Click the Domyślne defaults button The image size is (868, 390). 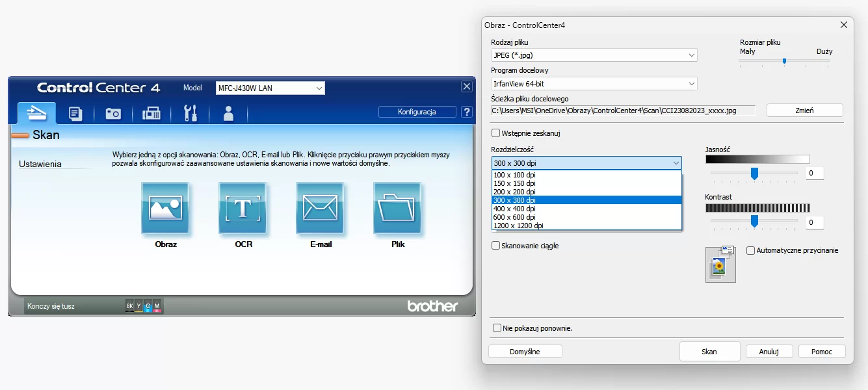pyautogui.click(x=525, y=352)
